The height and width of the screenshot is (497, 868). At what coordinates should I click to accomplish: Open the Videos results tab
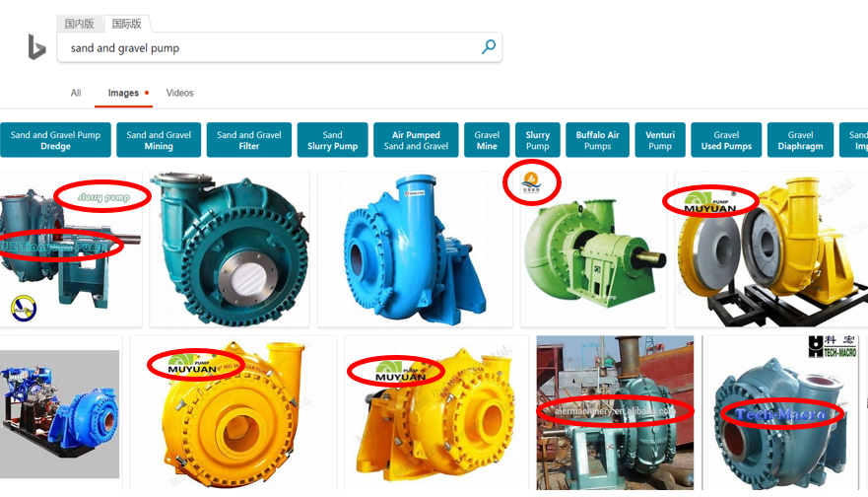coord(180,93)
